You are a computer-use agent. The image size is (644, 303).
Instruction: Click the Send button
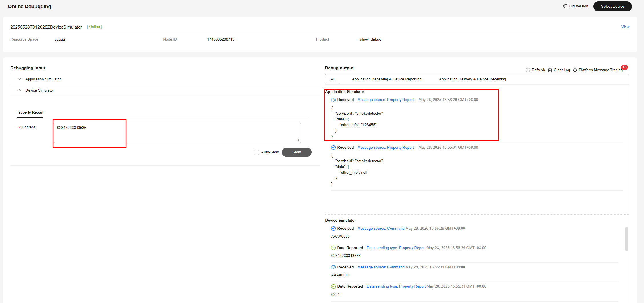click(297, 152)
